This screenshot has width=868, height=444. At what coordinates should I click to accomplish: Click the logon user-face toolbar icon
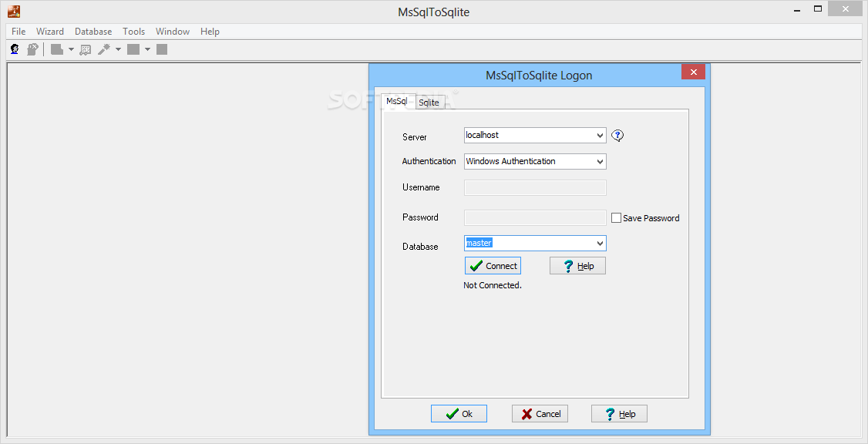[15, 49]
